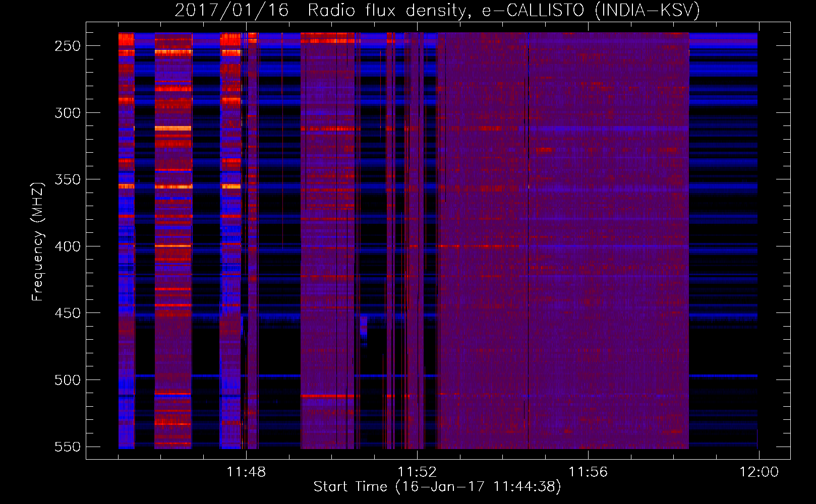Click the plot title "Radio flux density, e-CALLISTO (INDIA-KSV)"
Screen dimensions: 816x504
(503, 11)
